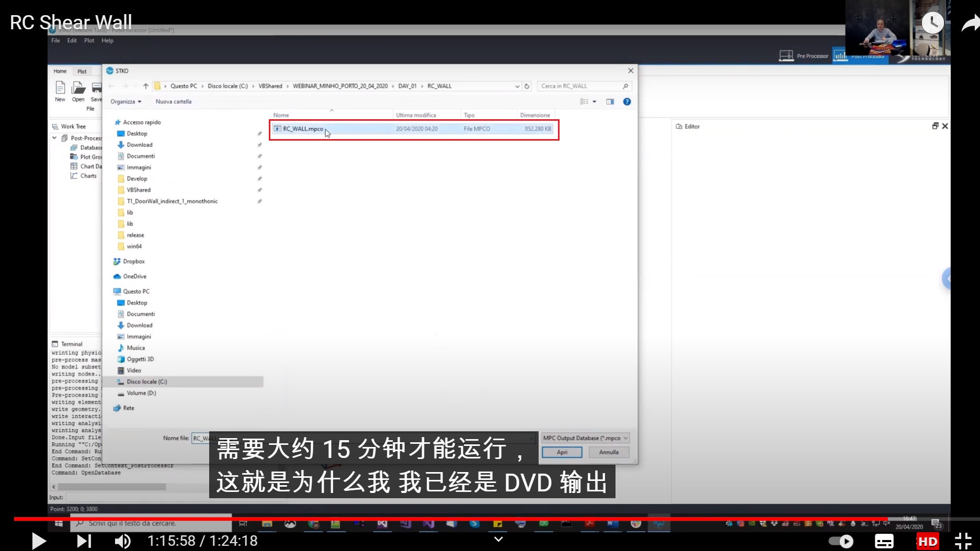Click the Annulla button
The image size is (980, 551).
(x=609, y=452)
